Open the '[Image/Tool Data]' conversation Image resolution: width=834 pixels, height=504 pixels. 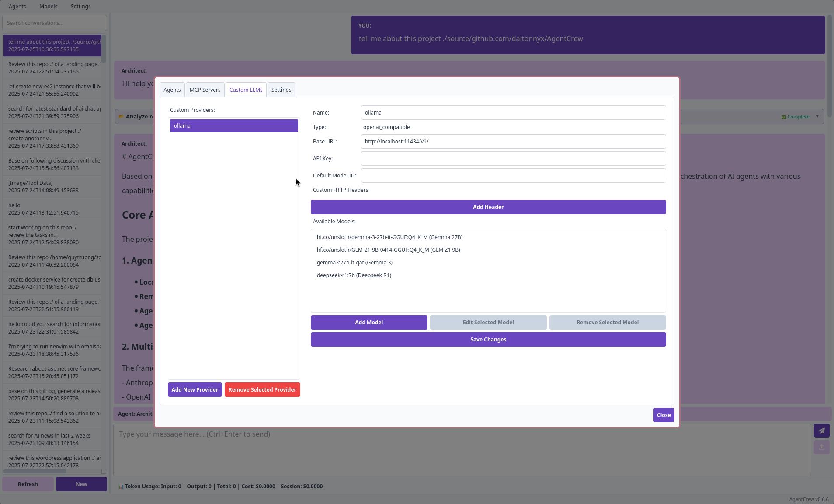52,187
